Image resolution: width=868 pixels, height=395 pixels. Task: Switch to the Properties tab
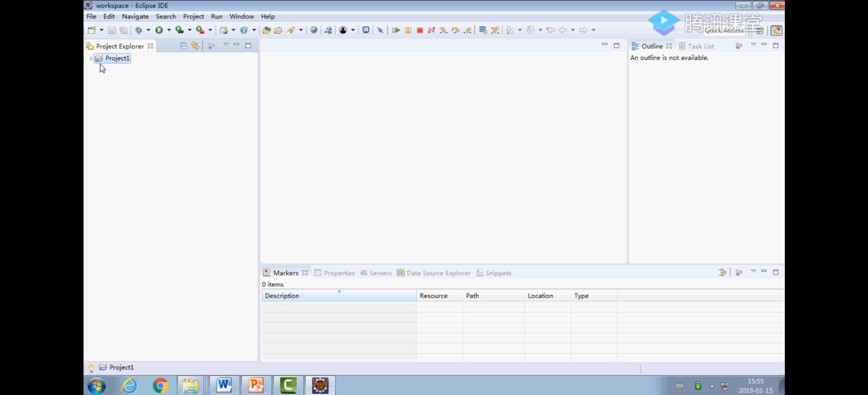[334, 273]
